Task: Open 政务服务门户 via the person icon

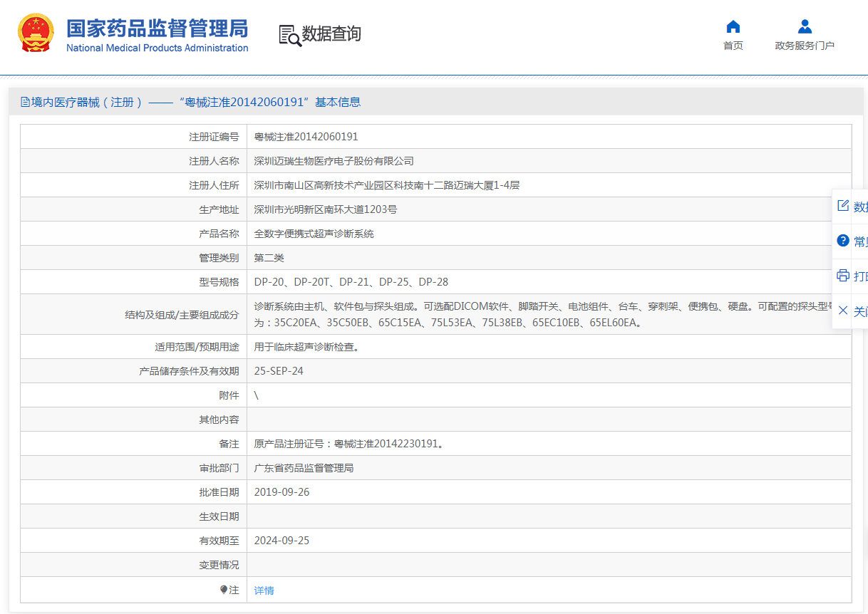Action: [x=805, y=27]
